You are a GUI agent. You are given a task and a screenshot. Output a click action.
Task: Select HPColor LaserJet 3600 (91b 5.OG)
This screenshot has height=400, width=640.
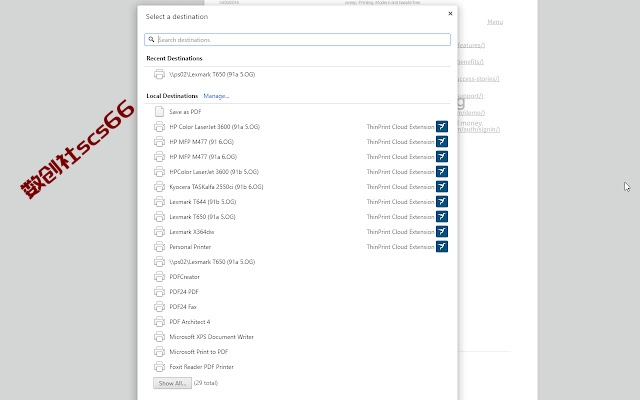click(x=297, y=172)
